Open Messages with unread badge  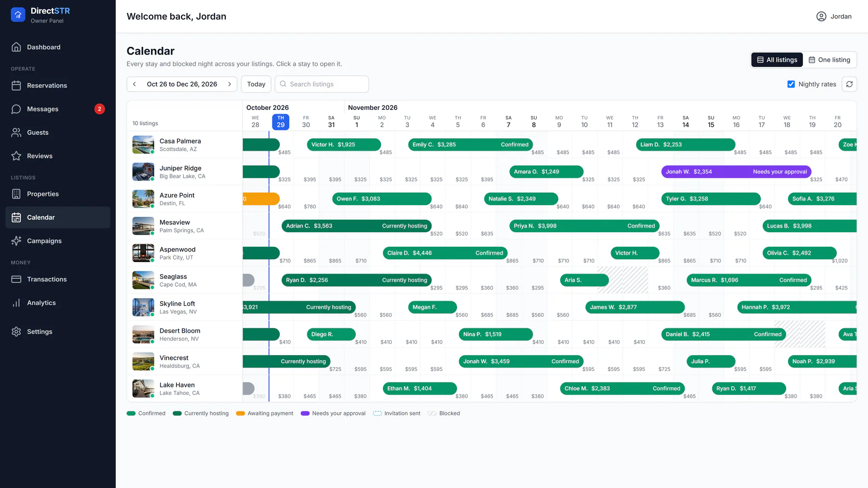(58, 109)
